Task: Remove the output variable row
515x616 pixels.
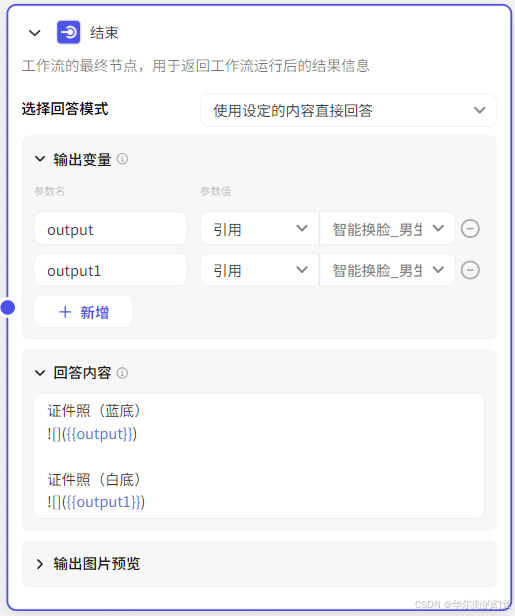Action: click(x=470, y=229)
